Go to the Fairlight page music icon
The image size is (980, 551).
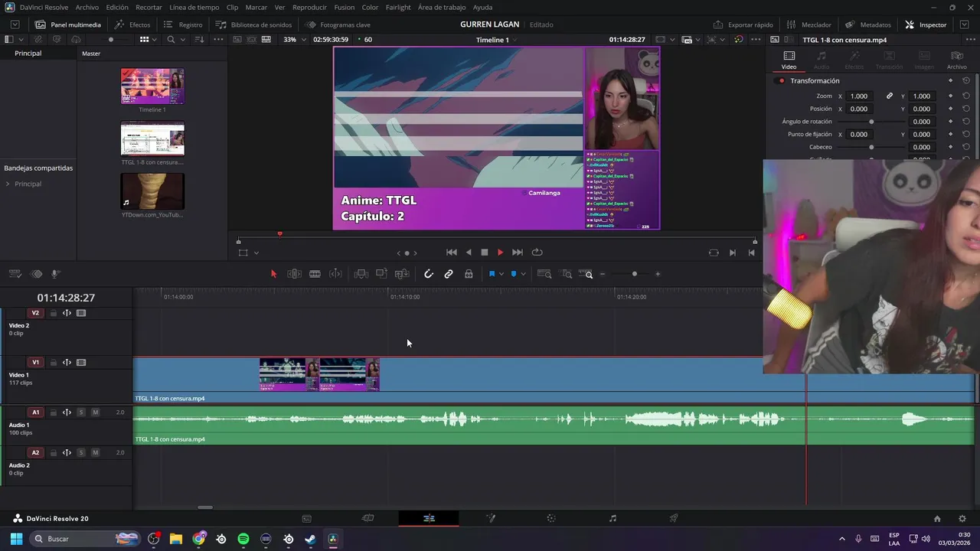pos(612,519)
